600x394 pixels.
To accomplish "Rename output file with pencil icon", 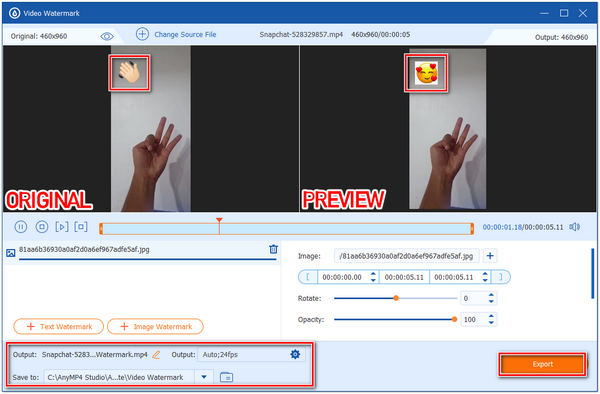I will point(156,355).
